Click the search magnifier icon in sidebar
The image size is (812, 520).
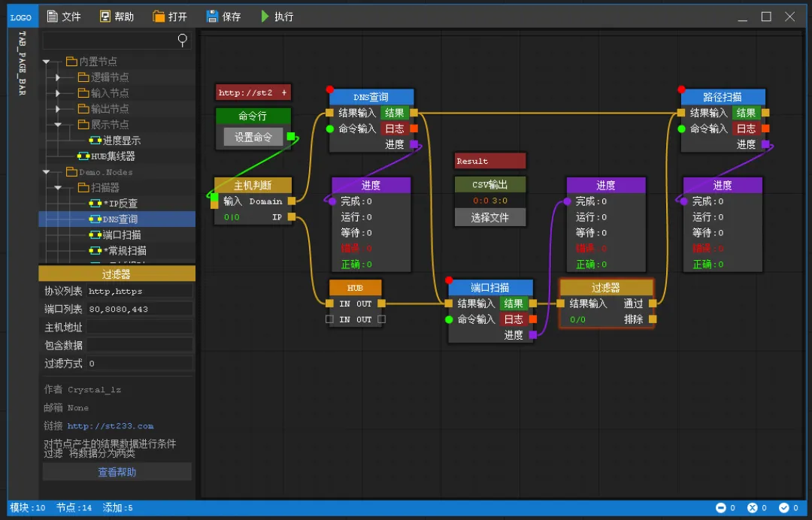(182, 40)
